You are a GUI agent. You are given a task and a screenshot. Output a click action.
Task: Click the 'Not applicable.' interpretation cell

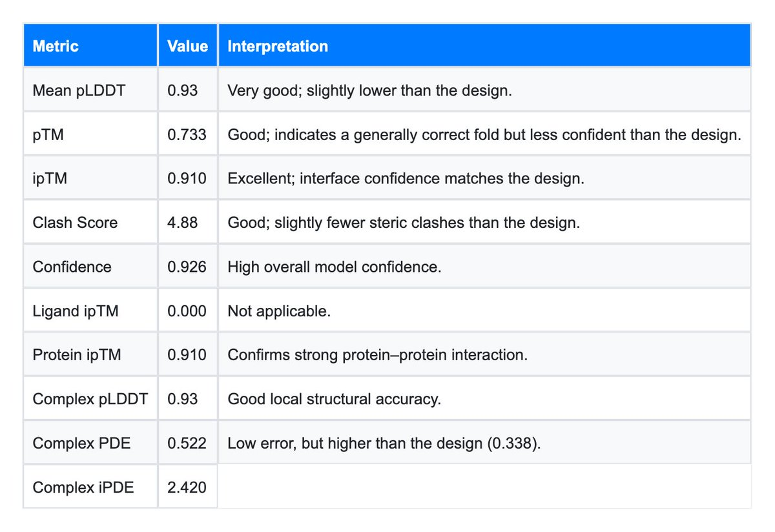coord(279,311)
